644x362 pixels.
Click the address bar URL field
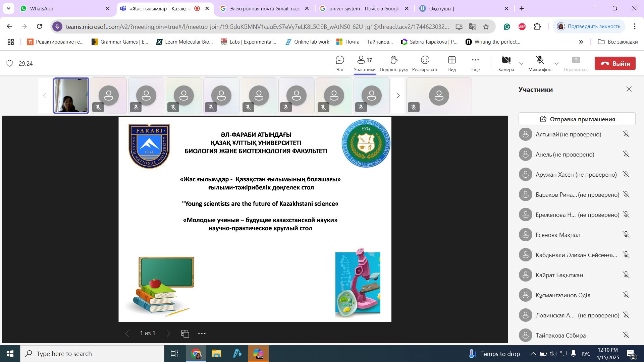pyautogui.click(x=257, y=26)
